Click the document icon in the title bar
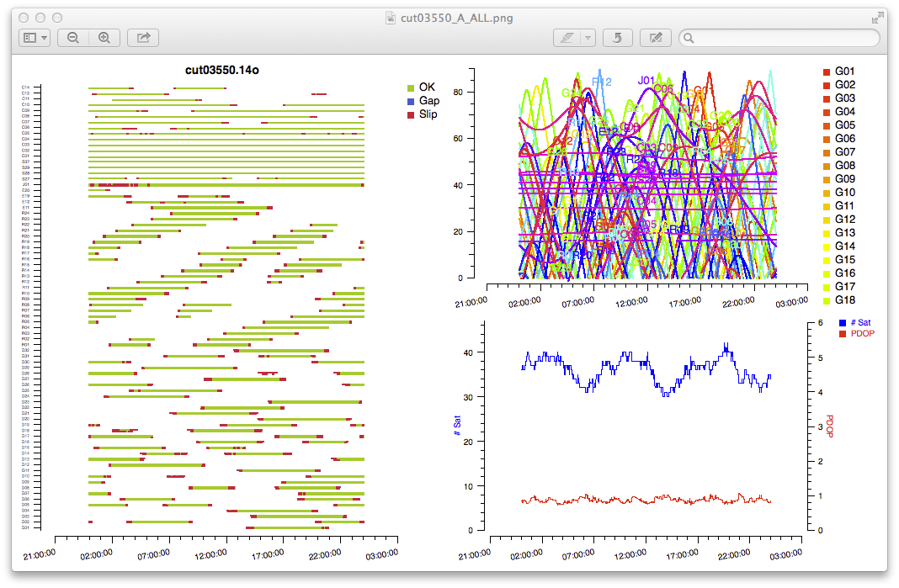The width and height of the screenshot is (899, 588). (390, 18)
